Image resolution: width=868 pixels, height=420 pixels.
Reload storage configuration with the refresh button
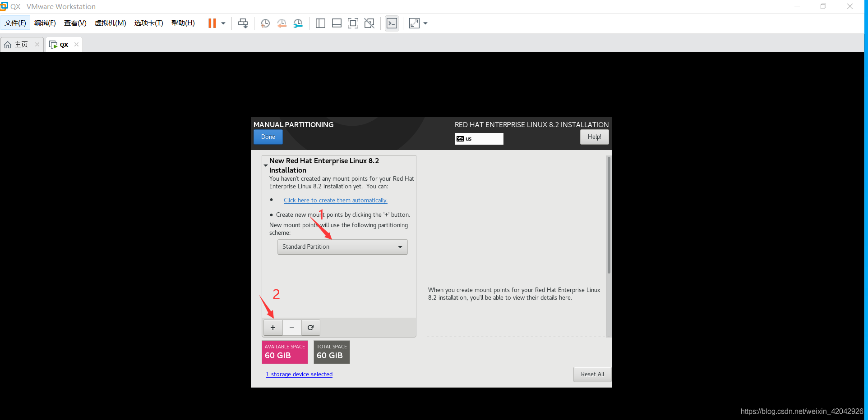pos(310,328)
